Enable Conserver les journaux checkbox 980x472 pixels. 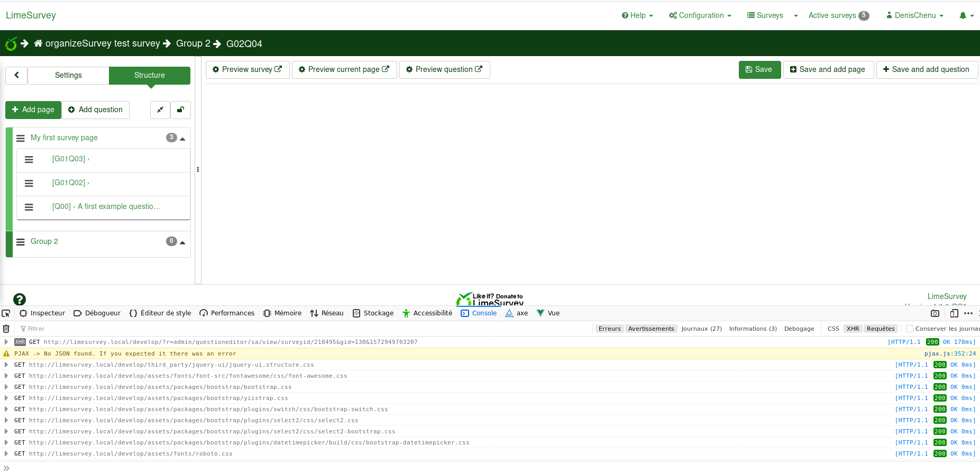click(910, 329)
